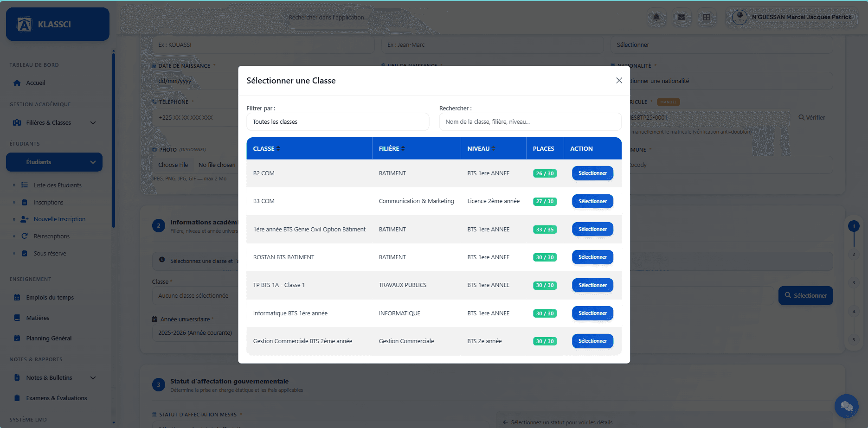Click the Choose File photo button
This screenshot has width=868, height=428.
[173, 165]
